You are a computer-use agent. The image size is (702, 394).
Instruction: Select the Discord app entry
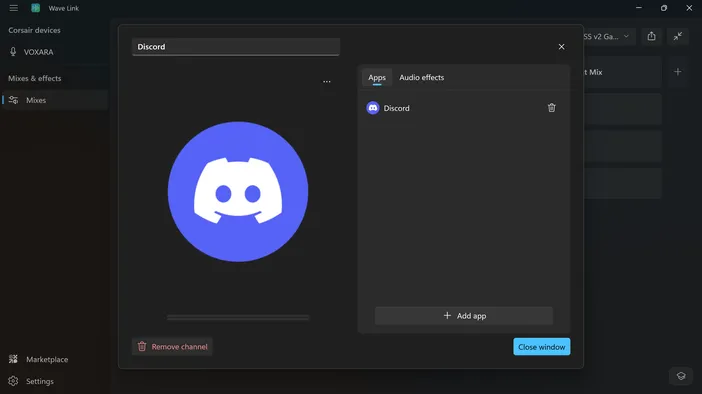(x=463, y=108)
